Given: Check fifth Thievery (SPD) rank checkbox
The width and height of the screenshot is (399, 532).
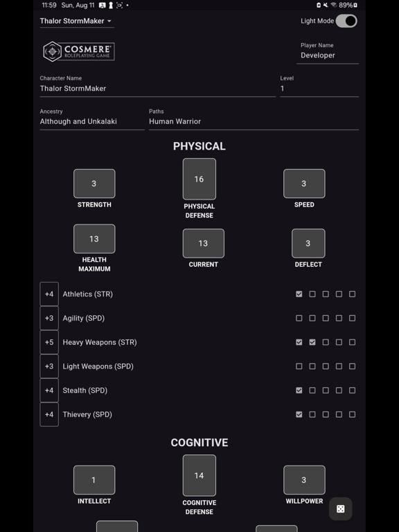Looking at the screenshot, I should (352, 414).
